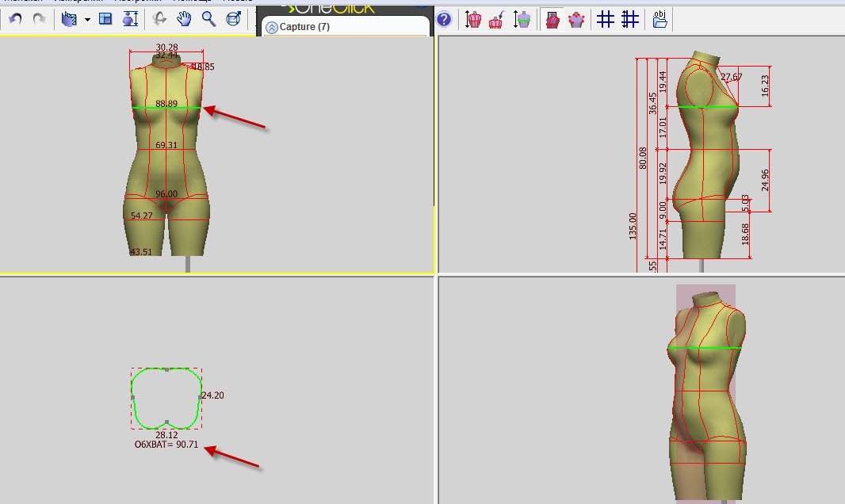Click the fit-to-window view icon
The image size is (845, 504).
233,19
